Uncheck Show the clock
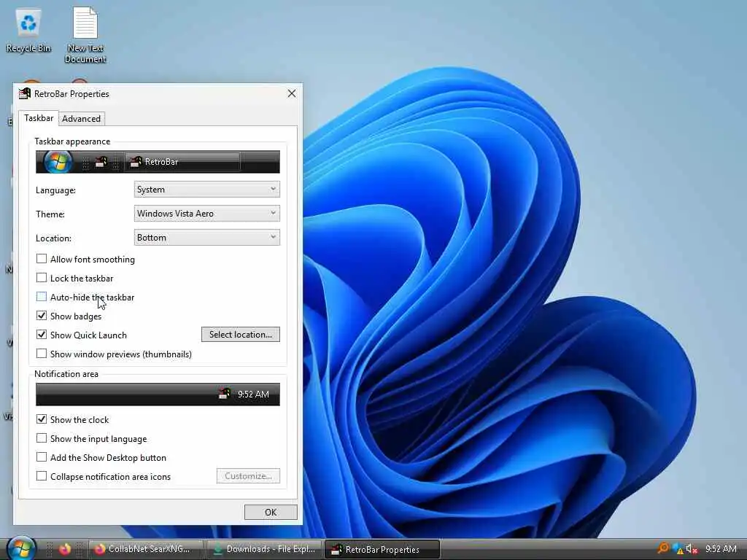 pyautogui.click(x=42, y=419)
